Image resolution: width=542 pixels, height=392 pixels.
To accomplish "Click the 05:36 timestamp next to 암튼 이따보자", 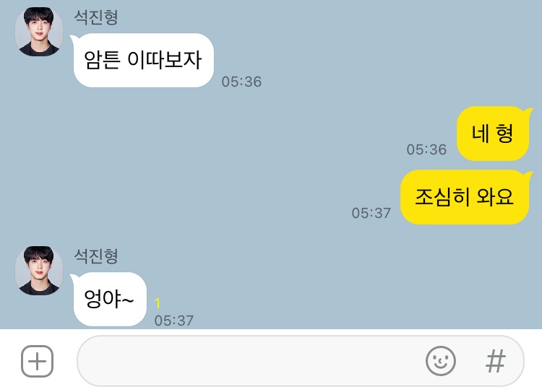I will click(241, 82).
